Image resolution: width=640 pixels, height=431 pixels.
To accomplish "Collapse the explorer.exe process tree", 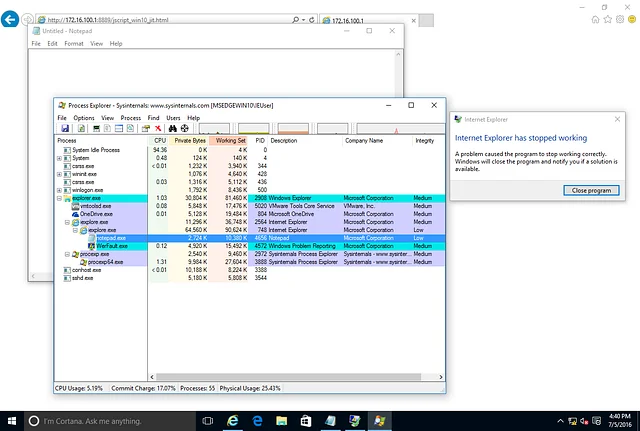I will 61,198.
